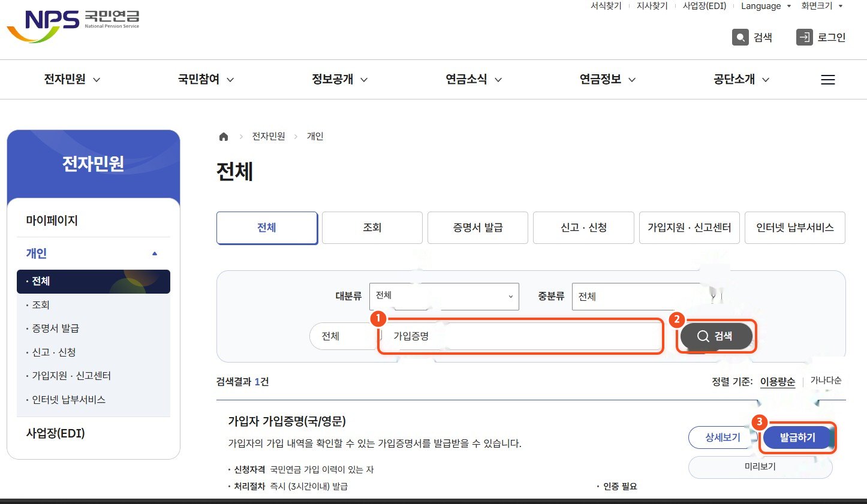Switch to the 신고 · 신청 tab

tap(583, 228)
